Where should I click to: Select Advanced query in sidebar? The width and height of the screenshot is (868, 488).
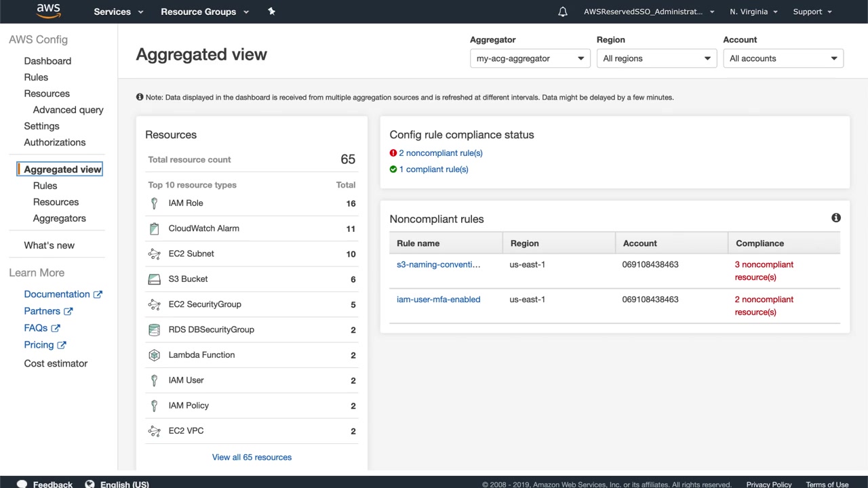tap(68, 110)
